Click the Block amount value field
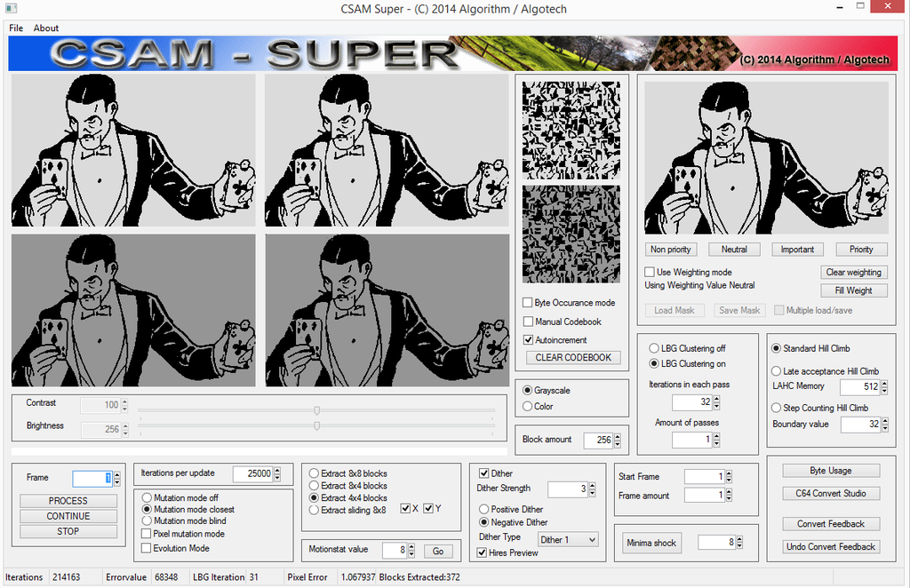 coord(598,441)
